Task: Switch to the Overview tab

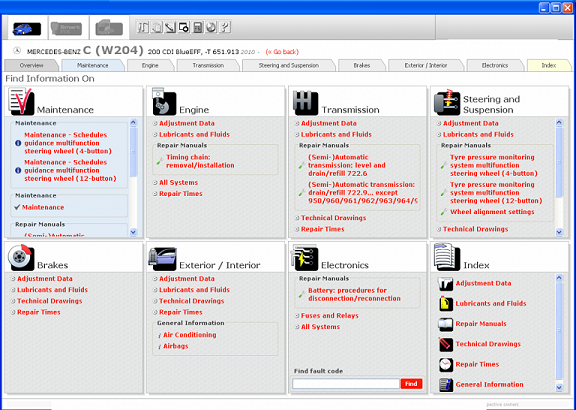Action: coord(31,65)
